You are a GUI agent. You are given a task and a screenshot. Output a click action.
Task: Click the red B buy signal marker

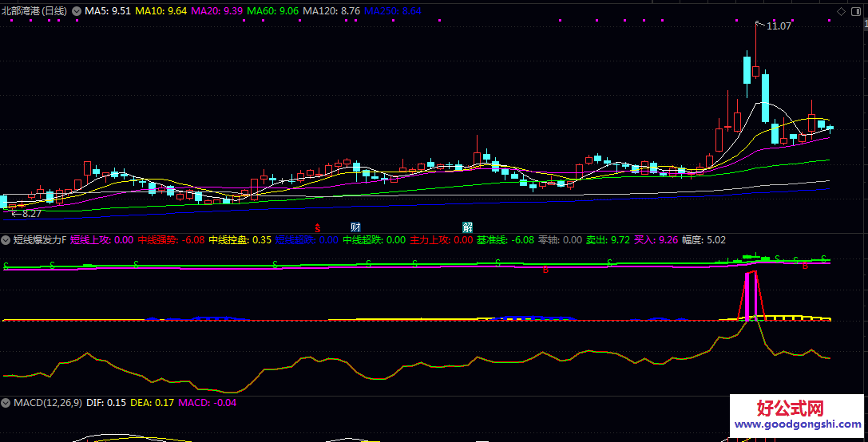coord(546,270)
